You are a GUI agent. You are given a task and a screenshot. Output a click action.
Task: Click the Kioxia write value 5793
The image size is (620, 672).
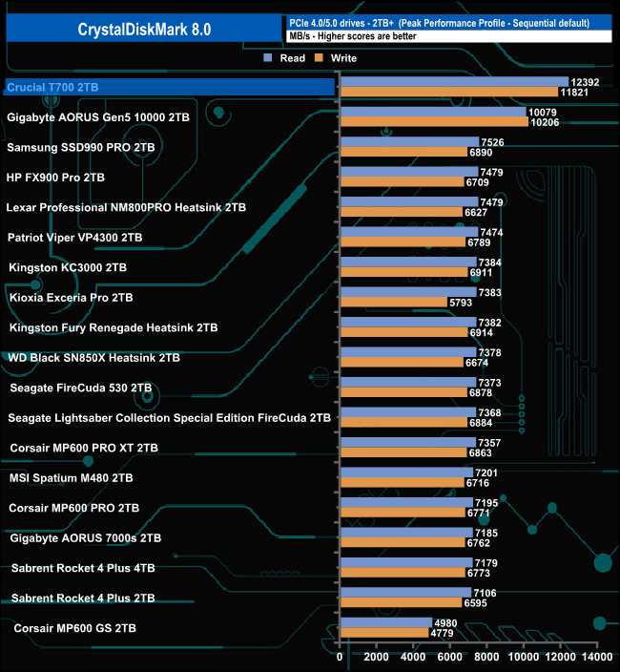click(461, 303)
